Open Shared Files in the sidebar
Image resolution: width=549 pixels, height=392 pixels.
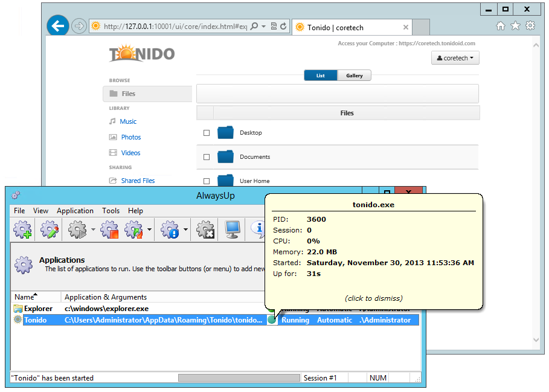[x=138, y=181]
